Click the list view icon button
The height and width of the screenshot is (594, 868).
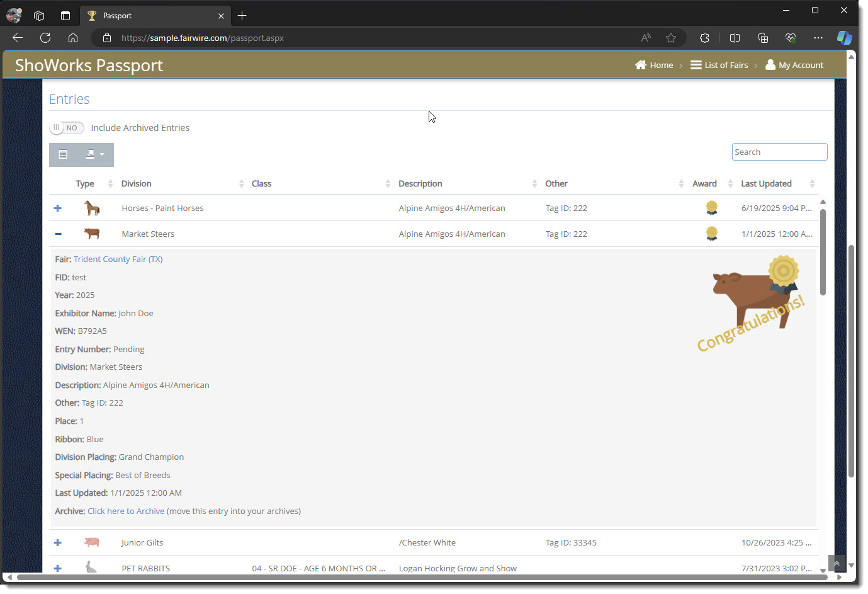(x=63, y=154)
